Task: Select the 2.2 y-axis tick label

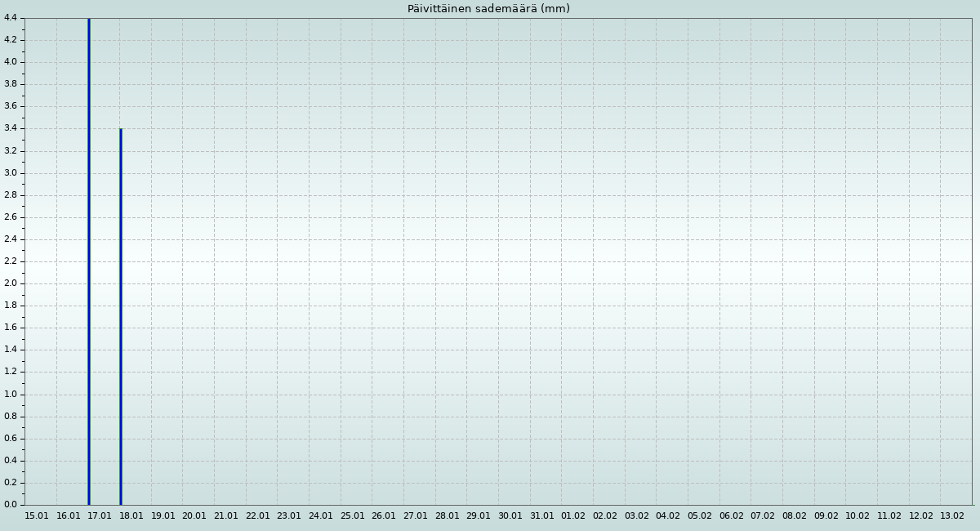Action: [x=11, y=261]
